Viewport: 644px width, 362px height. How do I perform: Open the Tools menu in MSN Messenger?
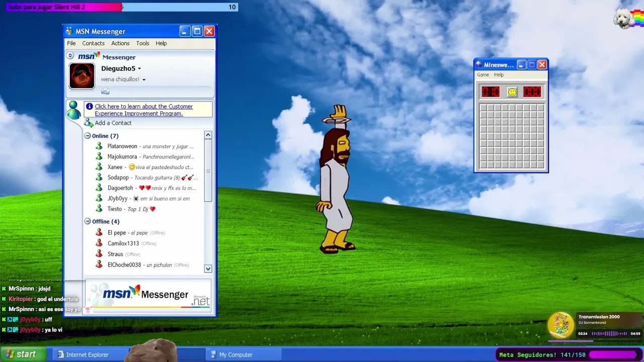coord(143,43)
